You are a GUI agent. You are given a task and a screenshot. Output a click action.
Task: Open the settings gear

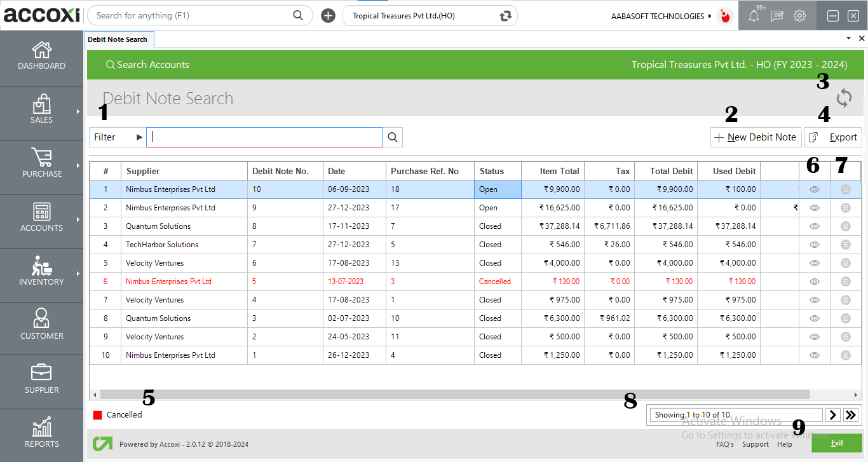(x=799, y=15)
